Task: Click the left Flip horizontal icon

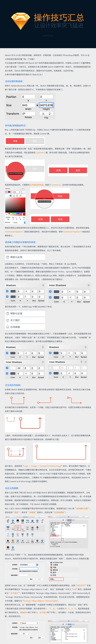Action: 43,114
